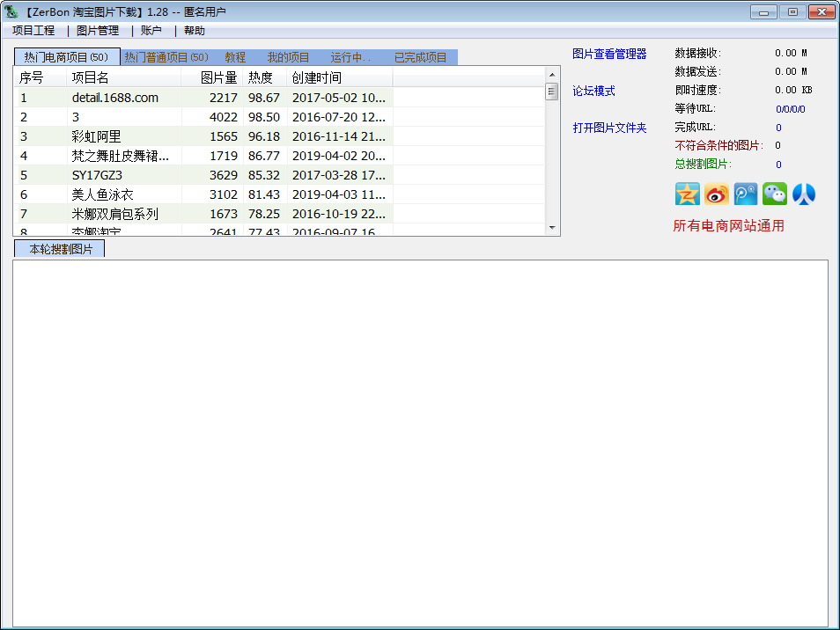Screen dimensions: 840x630
Task: Minimize the ZerBon window
Action: pos(763,11)
